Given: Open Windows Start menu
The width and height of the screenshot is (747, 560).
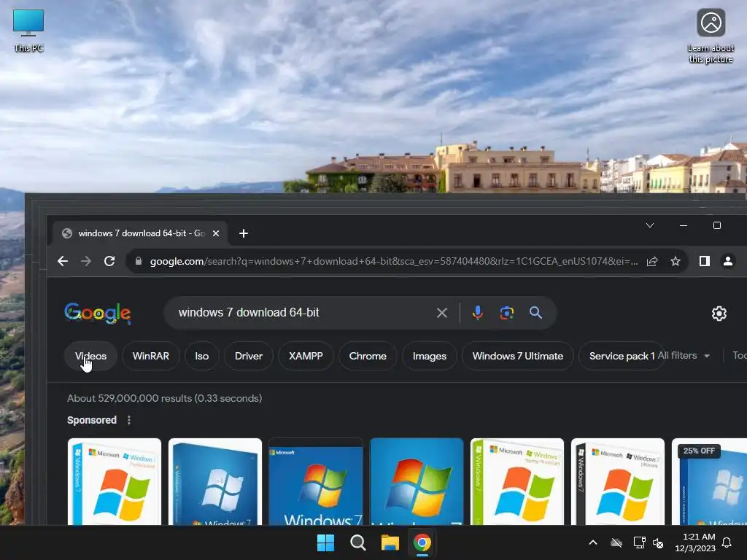Looking at the screenshot, I should coord(326,542).
